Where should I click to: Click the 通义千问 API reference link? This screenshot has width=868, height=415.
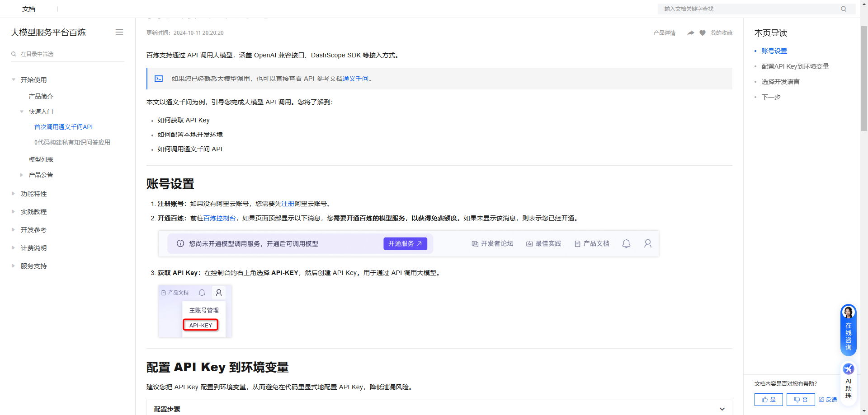(355, 79)
